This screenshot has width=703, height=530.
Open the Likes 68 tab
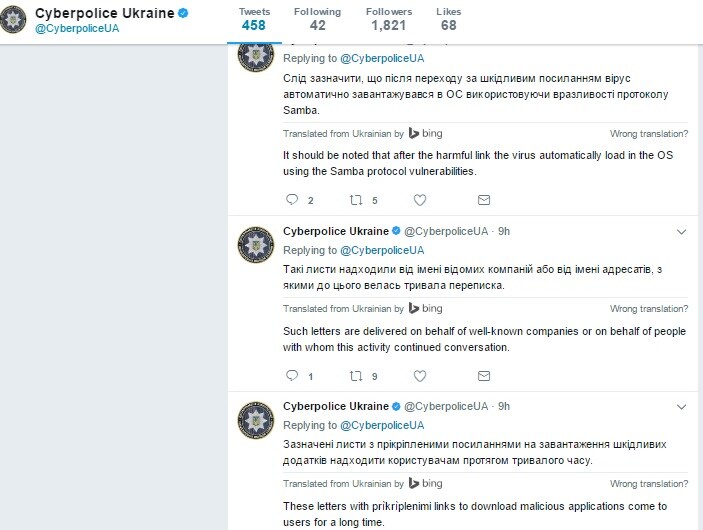(x=448, y=19)
